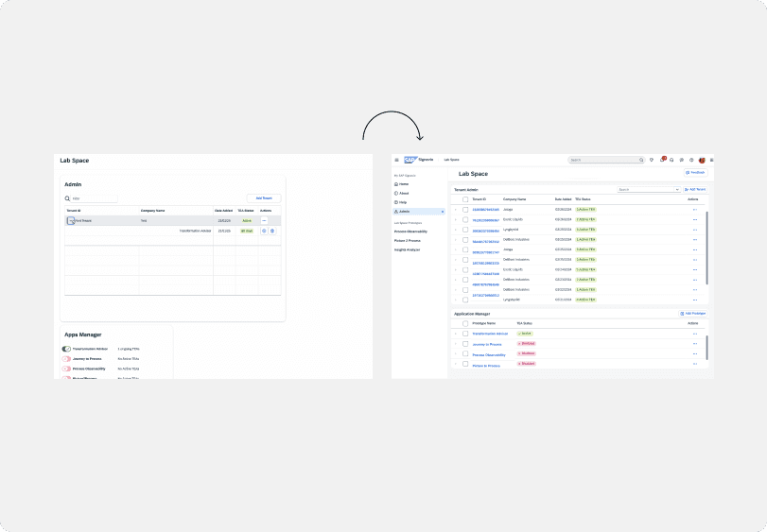Click the settings icon beside the trash icon
767x532 pixels.
coord(264,232)
